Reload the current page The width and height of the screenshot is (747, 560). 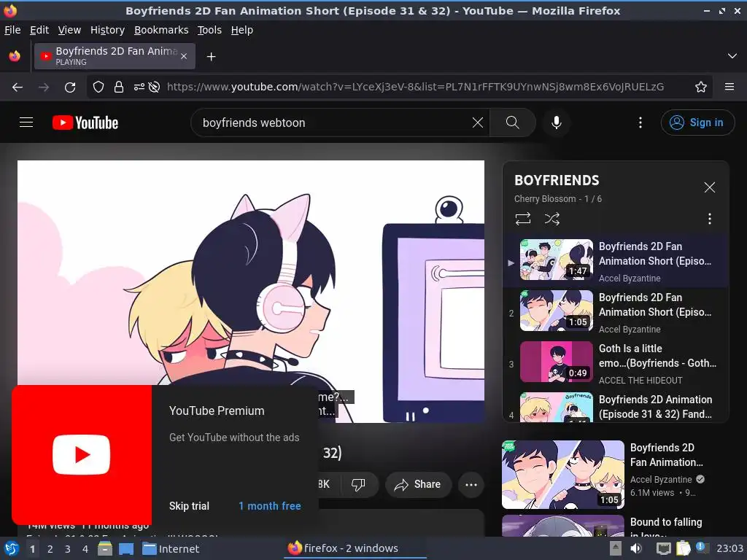click(70, 87)
